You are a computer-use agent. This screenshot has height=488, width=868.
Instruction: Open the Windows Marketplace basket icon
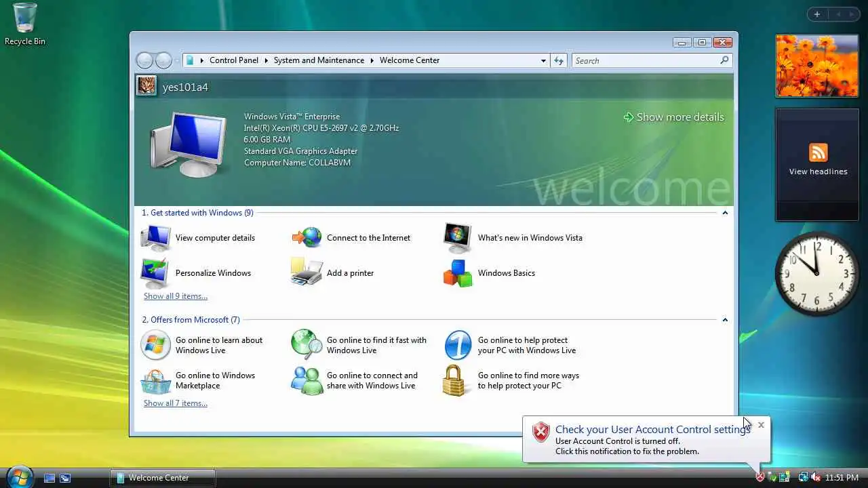(155, 381)
